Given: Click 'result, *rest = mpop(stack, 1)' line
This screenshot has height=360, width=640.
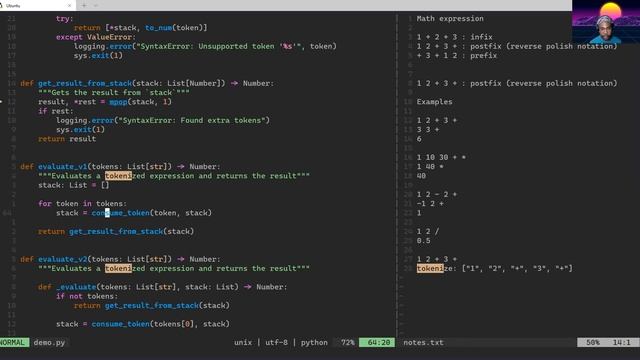Looking at the screenshot, I should click(x=105, y=102).
